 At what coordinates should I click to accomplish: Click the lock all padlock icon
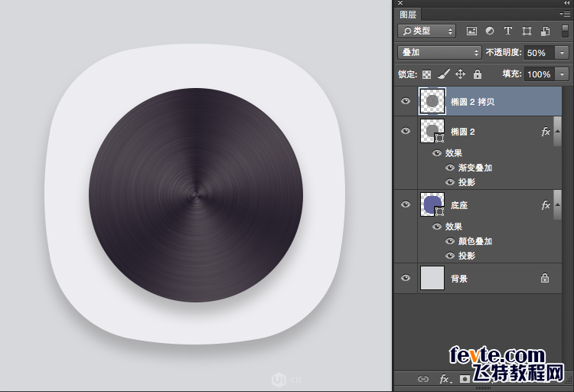click(x=478, y=74)
